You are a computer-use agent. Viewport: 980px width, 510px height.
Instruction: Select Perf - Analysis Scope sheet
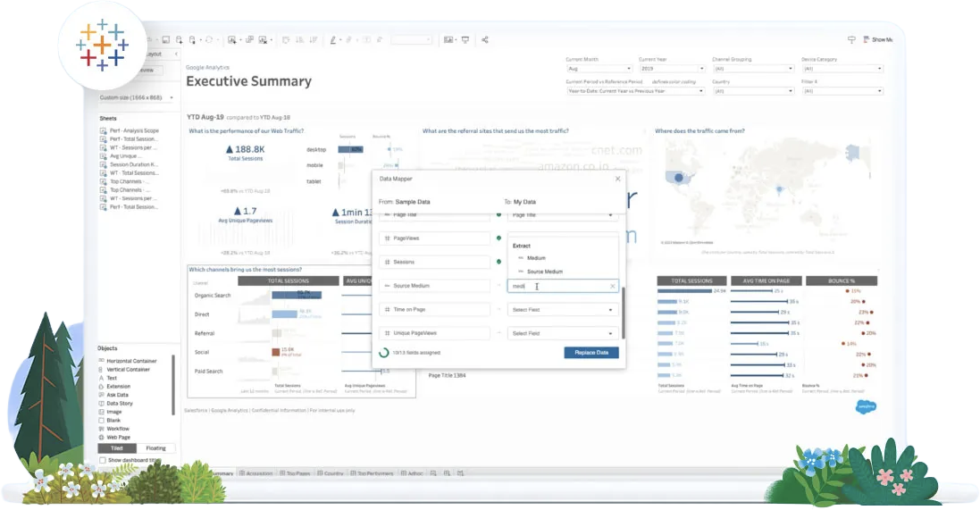(x=130, y=130)
